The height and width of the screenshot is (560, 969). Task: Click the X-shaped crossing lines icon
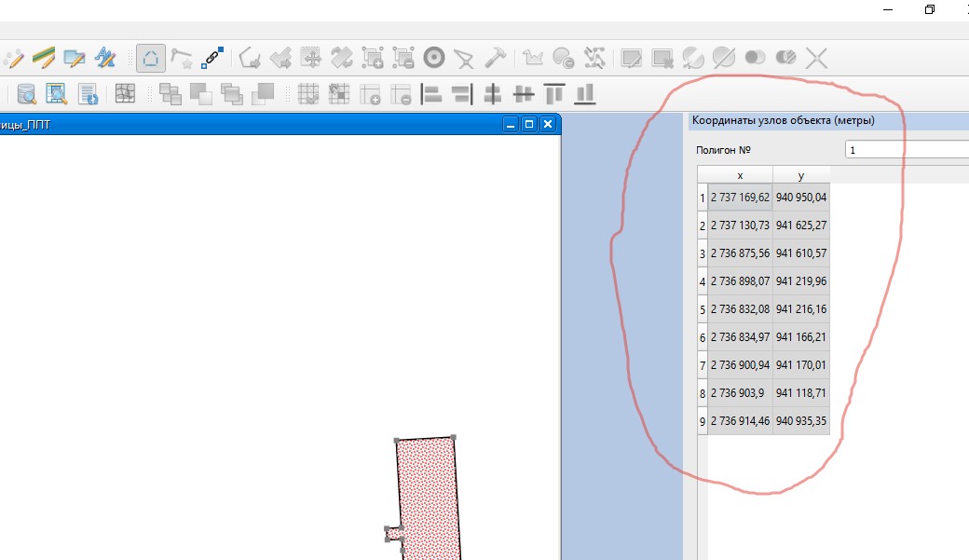click(816, 59)
